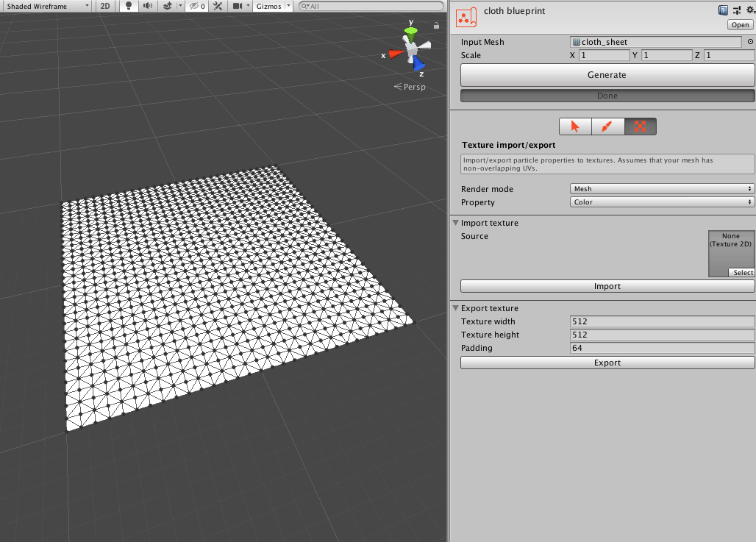Open scene tools wrench-cross icon
Image resolution: width=756 pixels, height=542 pixels.
click(218, 7)
